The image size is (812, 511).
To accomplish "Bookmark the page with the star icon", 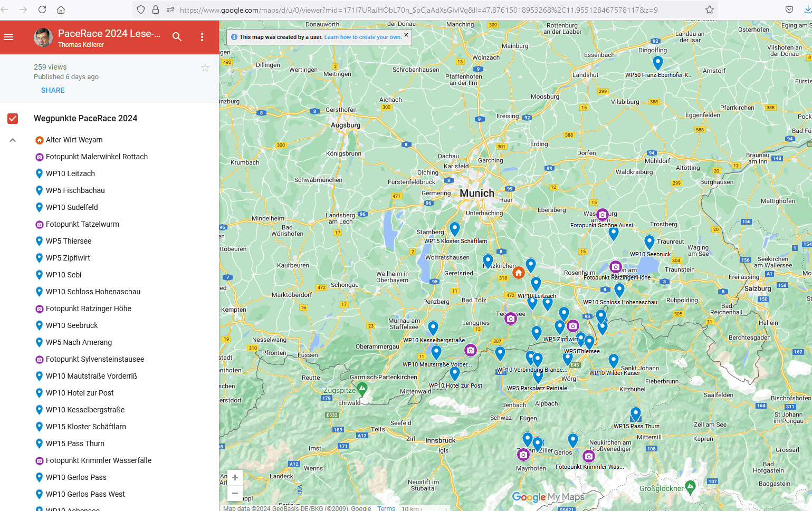I will 710,10.
